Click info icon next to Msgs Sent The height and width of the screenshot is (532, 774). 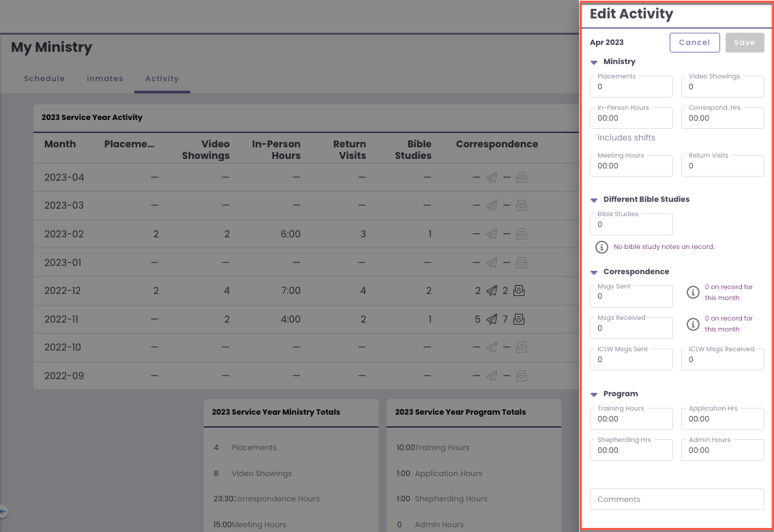[693, 292]
